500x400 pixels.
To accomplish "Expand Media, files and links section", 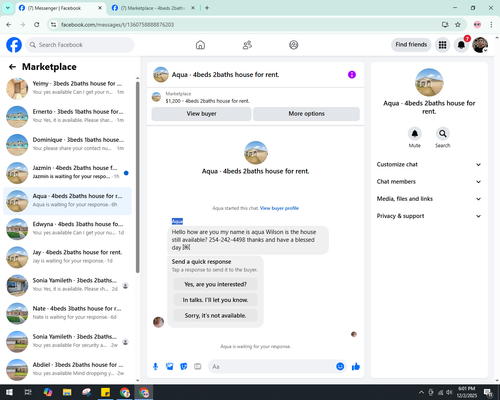I will click(x=429, y=199).
